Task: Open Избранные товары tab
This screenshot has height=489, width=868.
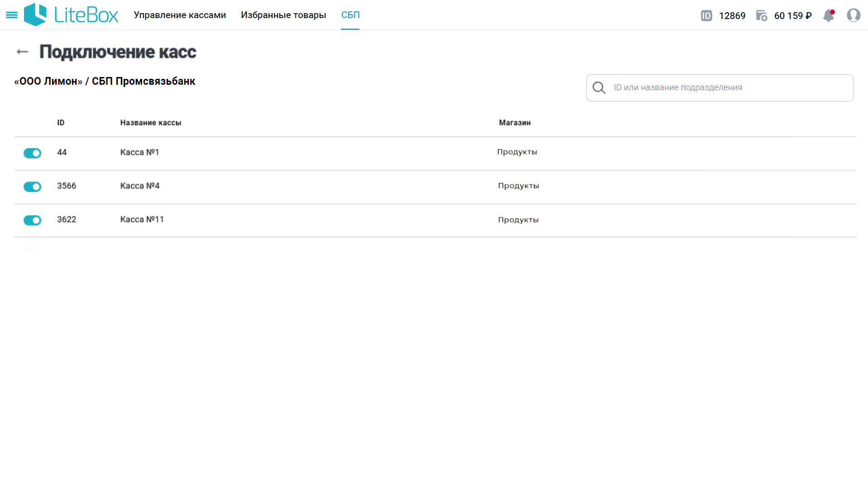Action: 283,15
